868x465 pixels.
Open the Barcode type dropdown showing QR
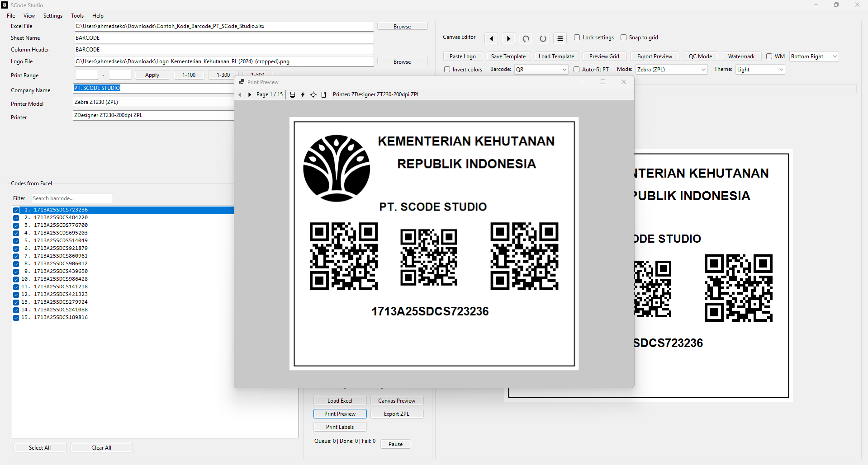point(541,70)
